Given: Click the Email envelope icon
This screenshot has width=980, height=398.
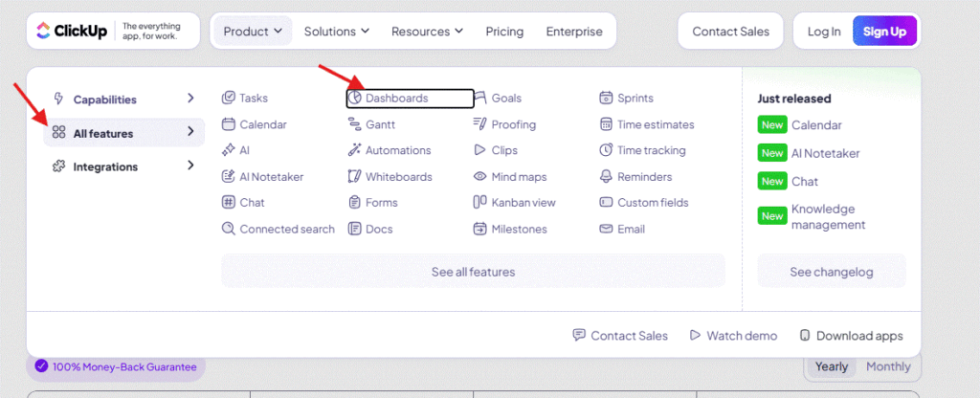Looking at the screenshot, I should [x=606, y=229].
